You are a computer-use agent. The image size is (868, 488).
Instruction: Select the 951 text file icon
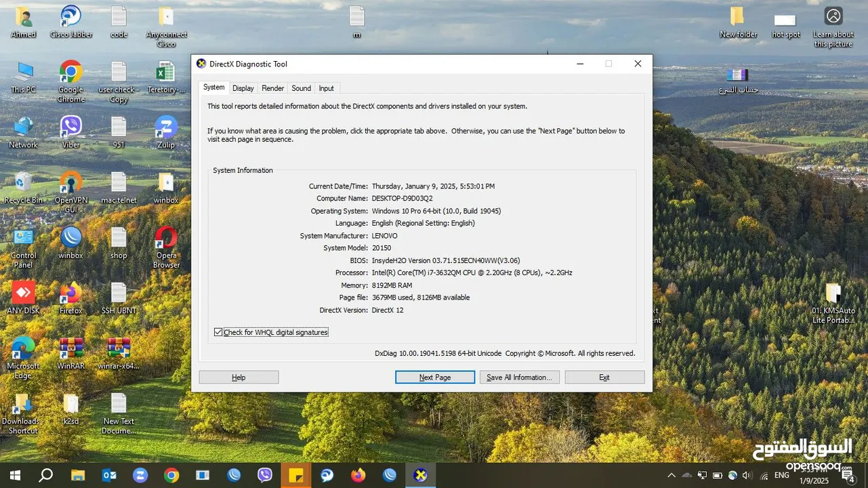pyautogui.click(x=119, y=131)
